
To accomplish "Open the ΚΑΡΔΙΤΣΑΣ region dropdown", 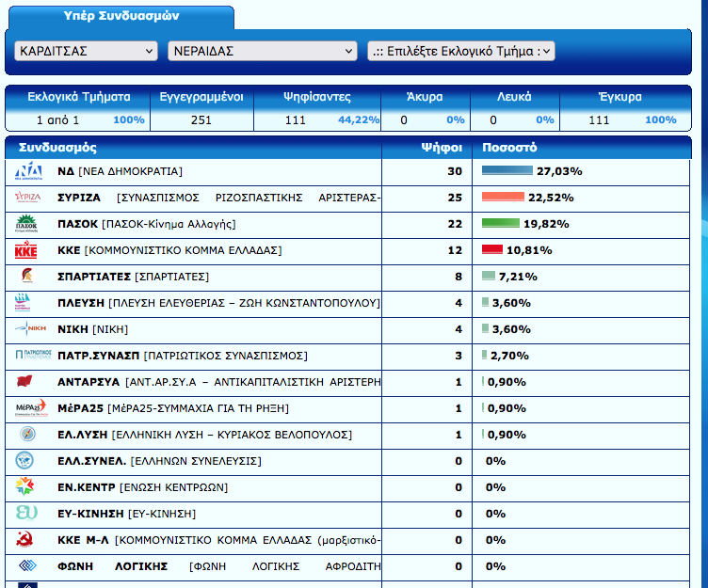I will (x=87, y=51).
